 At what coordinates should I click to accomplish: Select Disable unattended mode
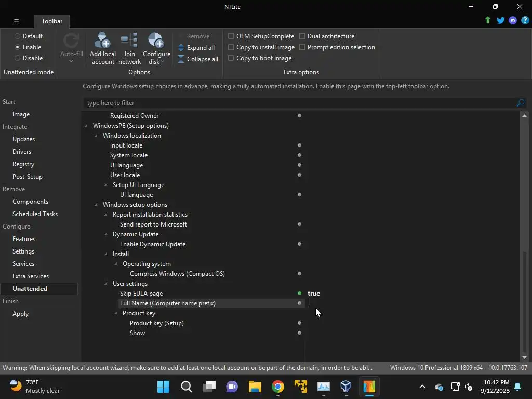[17, 58]
